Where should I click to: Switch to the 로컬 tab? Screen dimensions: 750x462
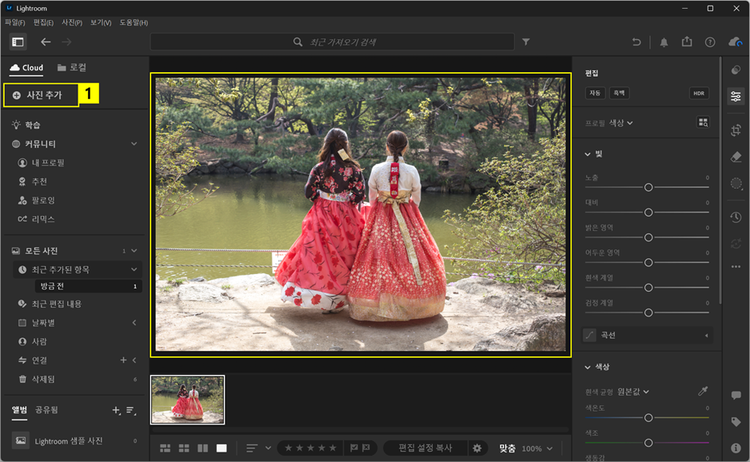72,68
